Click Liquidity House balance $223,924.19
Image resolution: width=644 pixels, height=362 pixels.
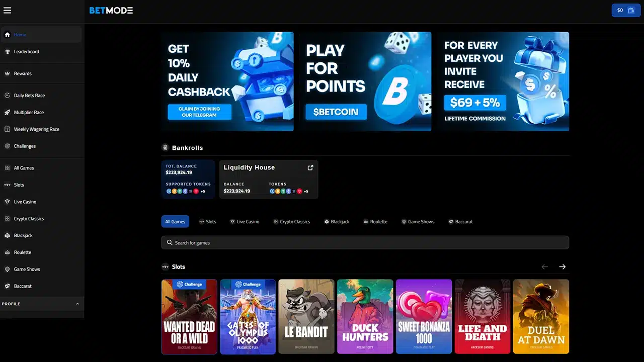[x=237, y=191]
